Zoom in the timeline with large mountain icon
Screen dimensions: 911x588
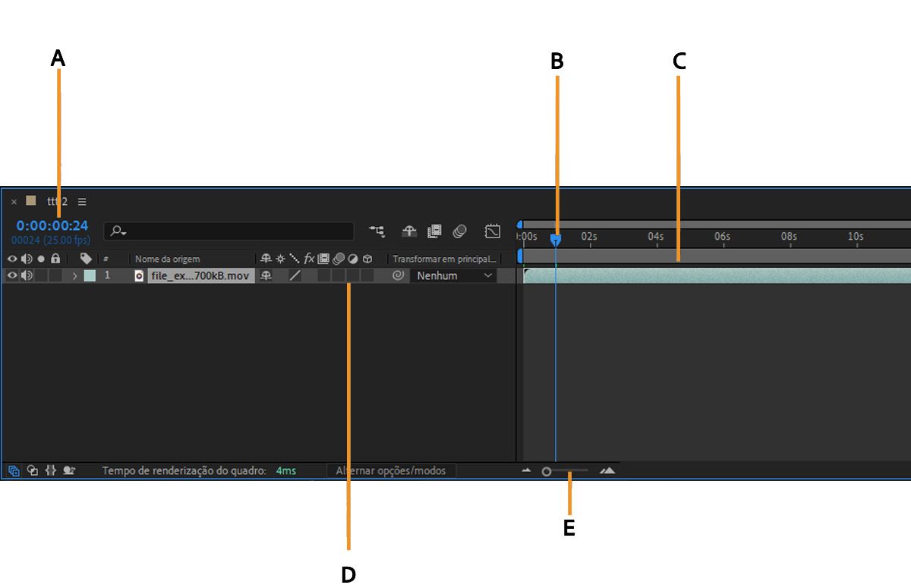(x=607, y=471)
